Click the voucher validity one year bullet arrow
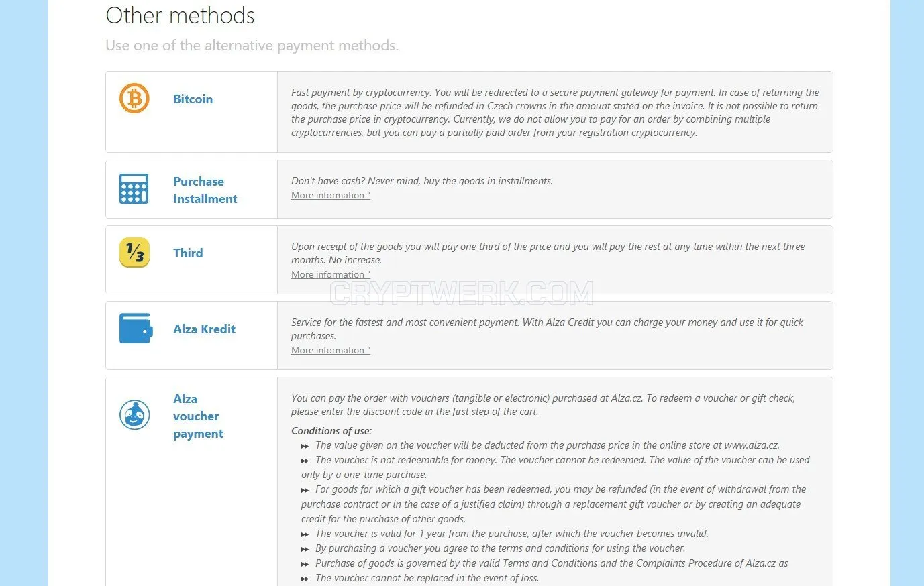This screenshot has height=586, width=924. click(x=305, y=534)
